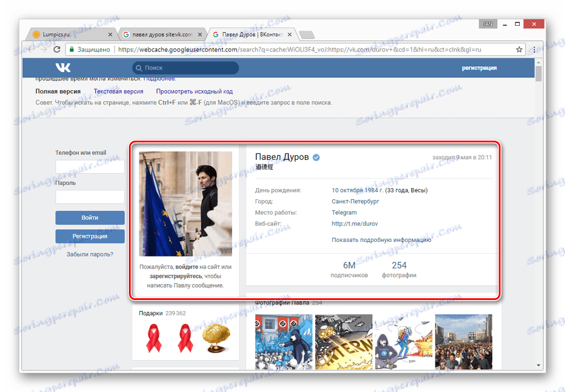Click the scrollbar up arrow

[539, 62]
